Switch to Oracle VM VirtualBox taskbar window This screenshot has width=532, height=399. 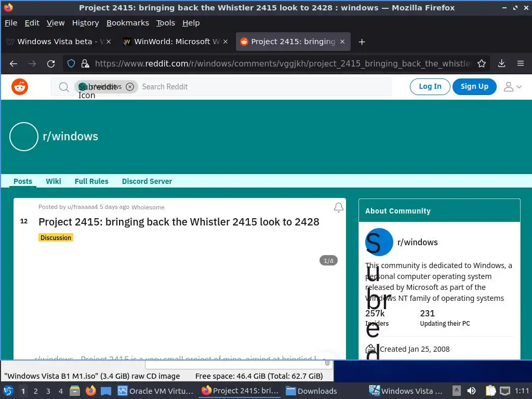point(155,391)
